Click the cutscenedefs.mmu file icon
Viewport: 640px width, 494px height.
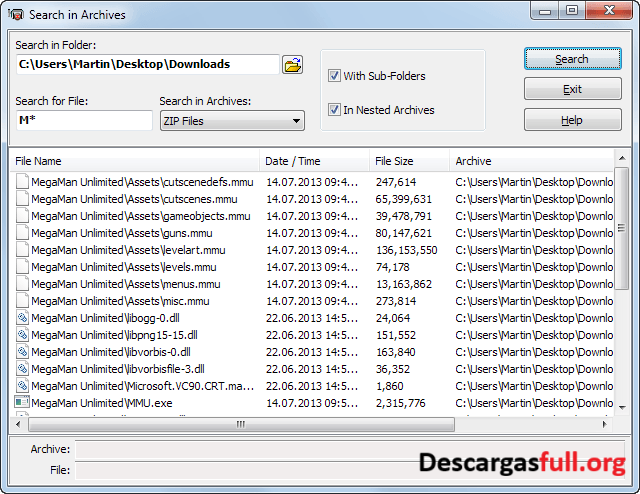click(x=22, y=182)
